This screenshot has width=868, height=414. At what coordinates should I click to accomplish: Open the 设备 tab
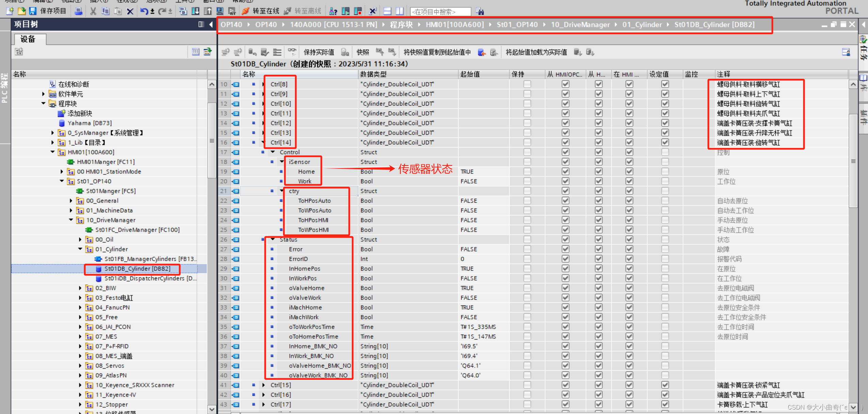click(28, 39)
